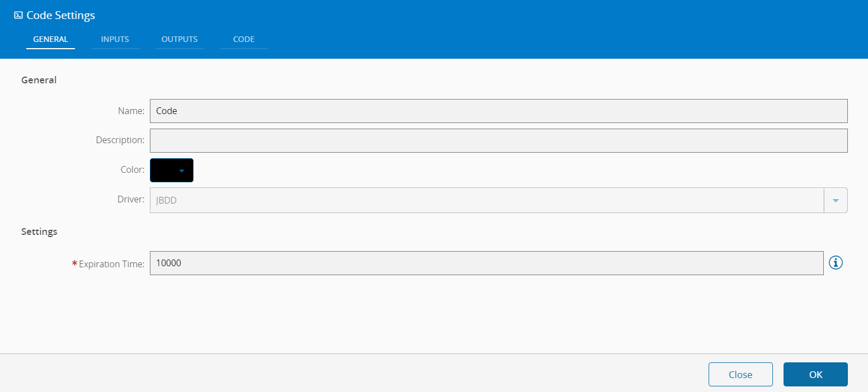The width and height of the screenshot is (868, 392).
Task: Click the Settings section heading
Action: [39, 232]
